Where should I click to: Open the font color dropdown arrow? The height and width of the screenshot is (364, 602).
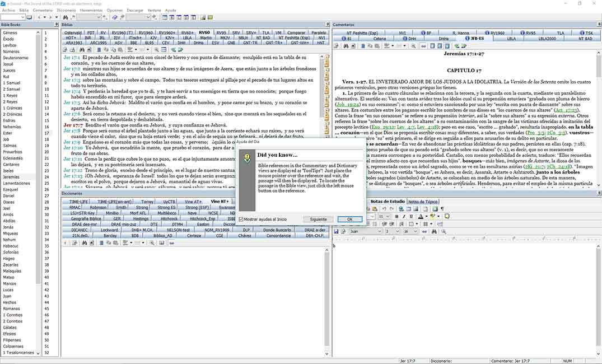427,217
